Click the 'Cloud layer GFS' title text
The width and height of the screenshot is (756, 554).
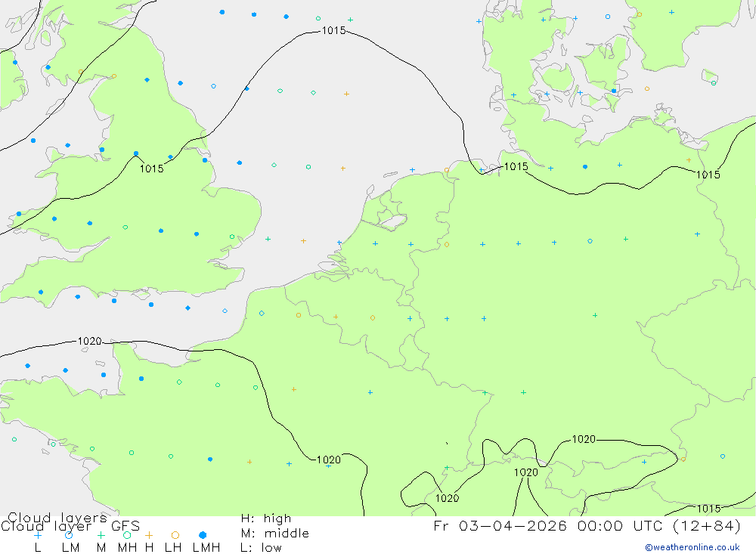(x=70, y=526)
